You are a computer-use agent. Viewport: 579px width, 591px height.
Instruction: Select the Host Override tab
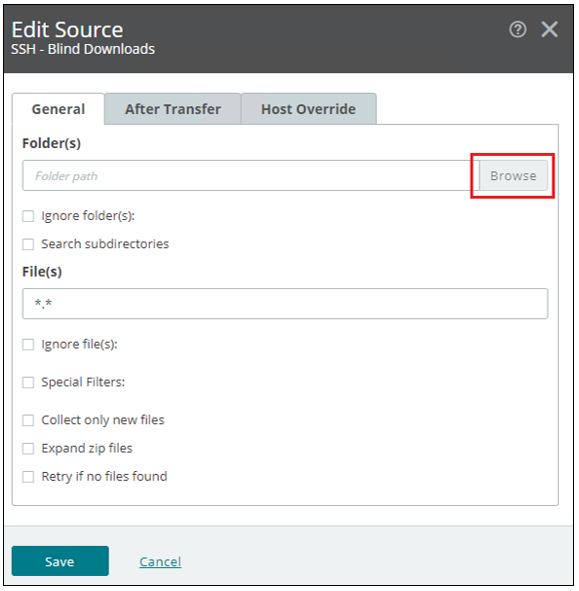309,109
